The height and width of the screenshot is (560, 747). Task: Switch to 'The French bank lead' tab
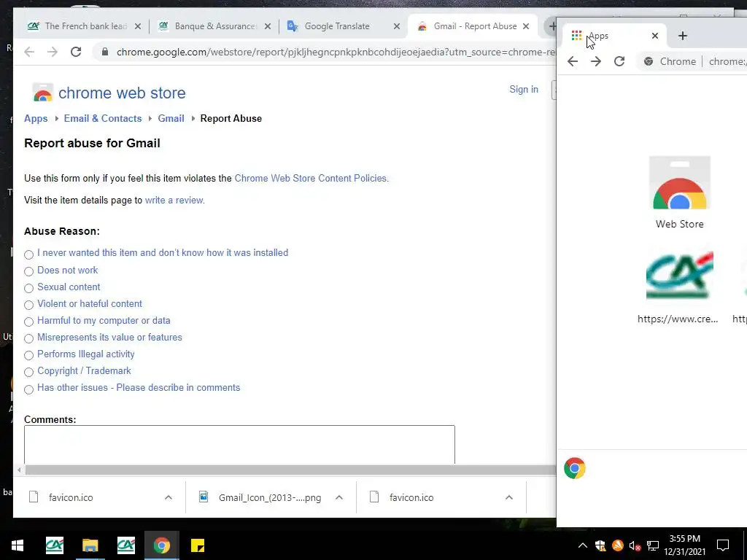[x=85, y=26]
